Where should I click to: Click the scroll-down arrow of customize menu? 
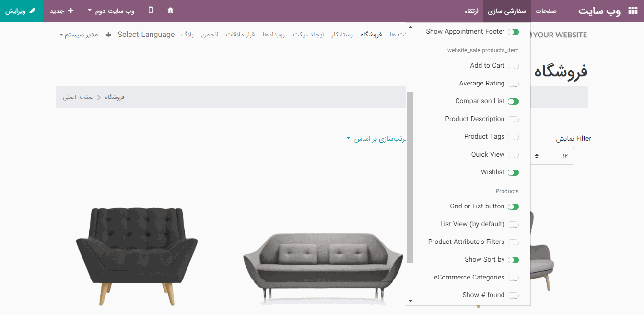tap(410, 301)
